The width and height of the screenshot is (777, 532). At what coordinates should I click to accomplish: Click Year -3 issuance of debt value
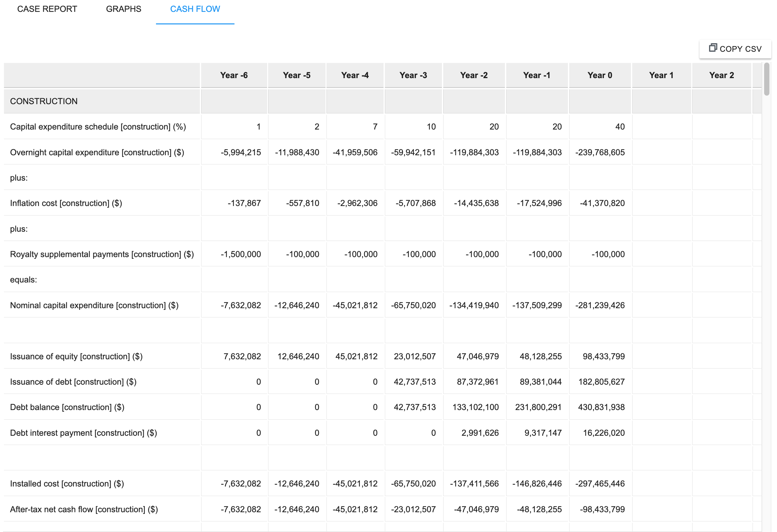coord(414,382)
